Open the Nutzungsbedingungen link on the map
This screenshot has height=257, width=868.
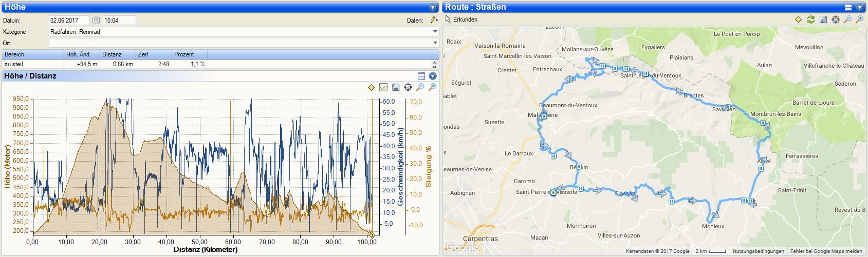click(x=758, y=251)
